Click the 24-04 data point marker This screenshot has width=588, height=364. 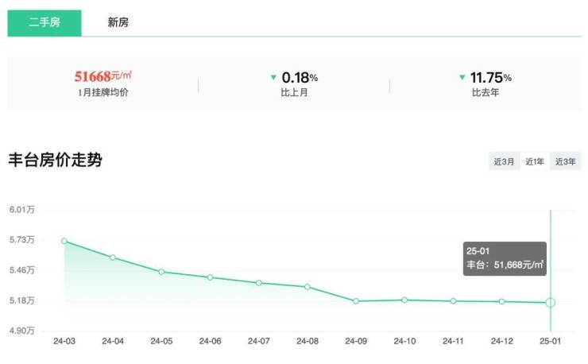(113, 258)
